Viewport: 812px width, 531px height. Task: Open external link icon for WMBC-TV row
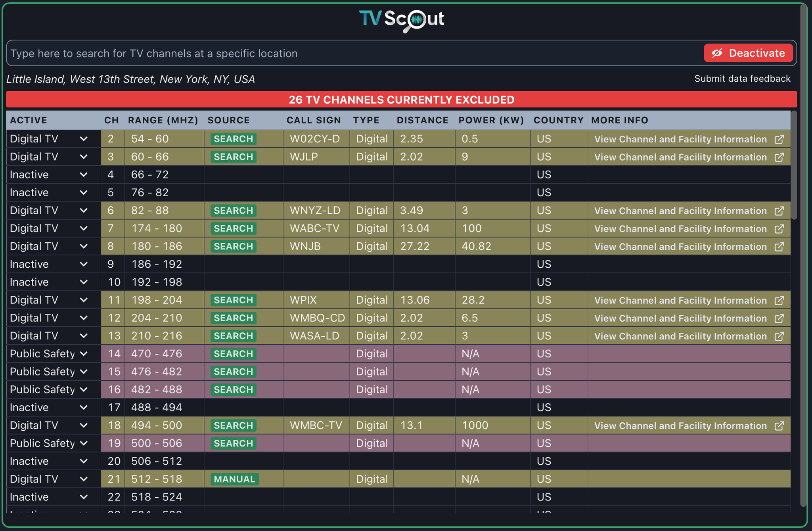pos(779,426)
